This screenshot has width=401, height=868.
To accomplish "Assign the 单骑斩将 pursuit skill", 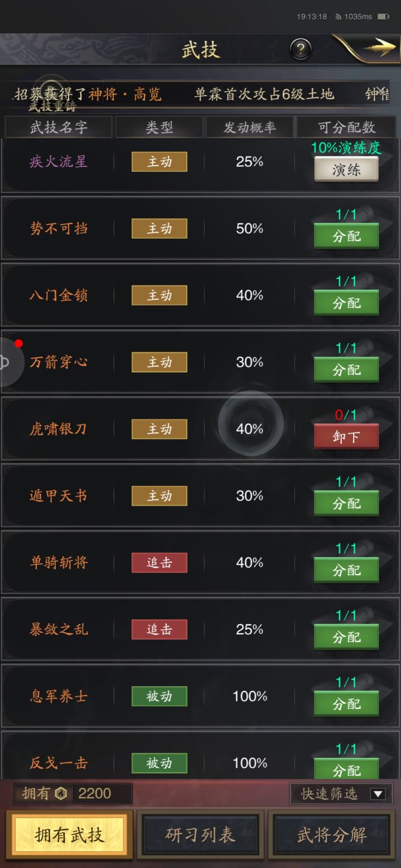I will click(346, 570).
